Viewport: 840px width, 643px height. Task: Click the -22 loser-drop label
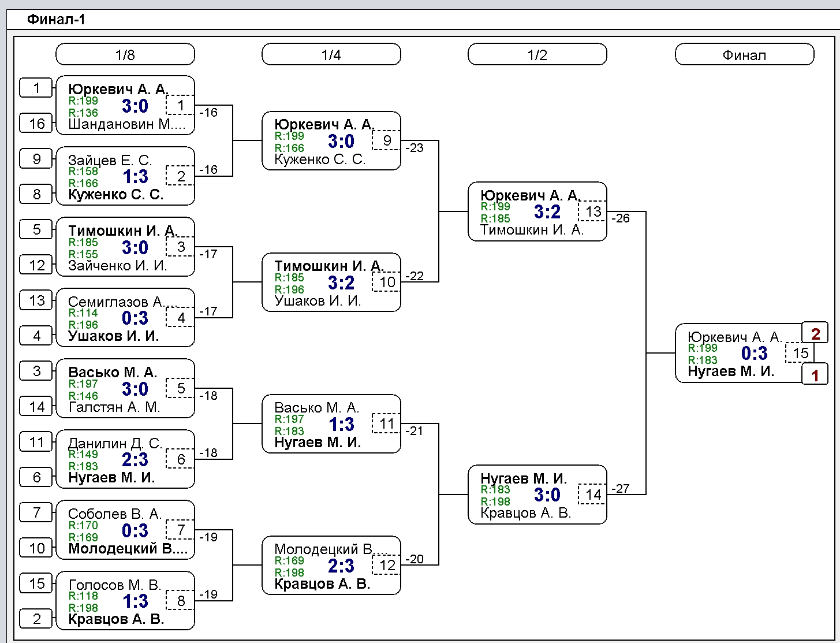click(x=415, y=276)
